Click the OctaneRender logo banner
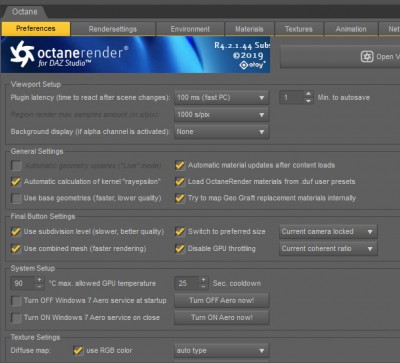This screenshot has height=363, width=400. click(135, 54)
